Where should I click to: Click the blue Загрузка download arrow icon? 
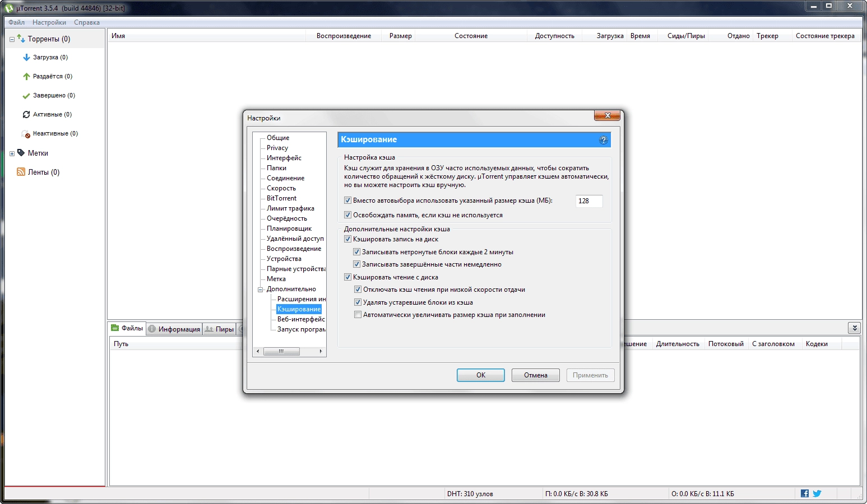coord(26,57)
